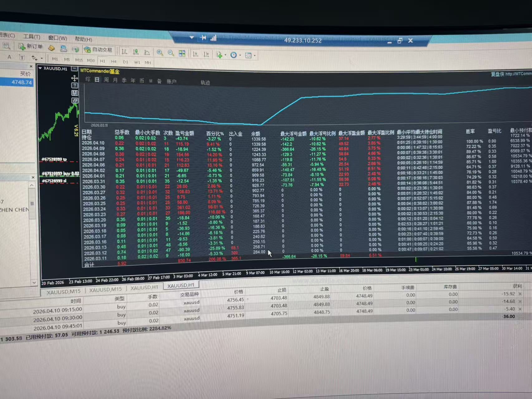Click the 轨迹 track label

coord(205,83)
